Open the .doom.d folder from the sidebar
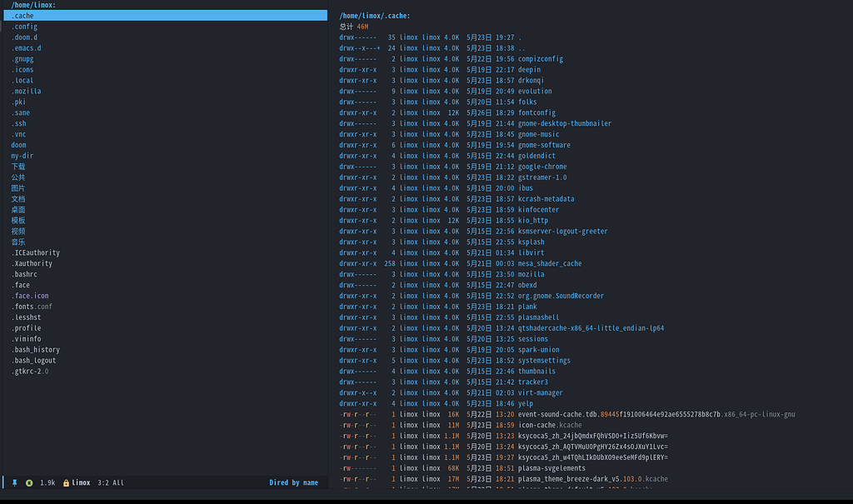Screen dimensions: 853x504 pyautogui.click(x=24, y=37)
